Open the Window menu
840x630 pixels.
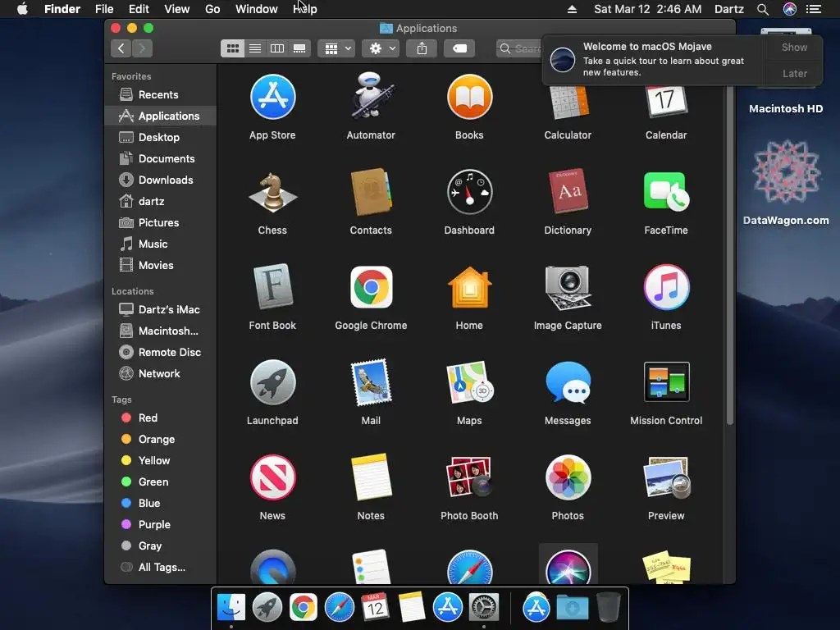pos(257,9)
